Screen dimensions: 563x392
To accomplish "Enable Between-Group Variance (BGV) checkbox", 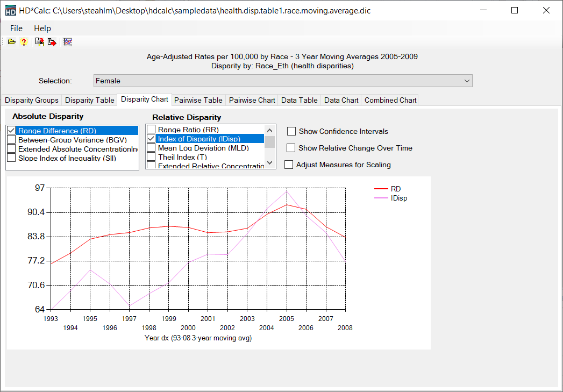I will coord(11,140).
